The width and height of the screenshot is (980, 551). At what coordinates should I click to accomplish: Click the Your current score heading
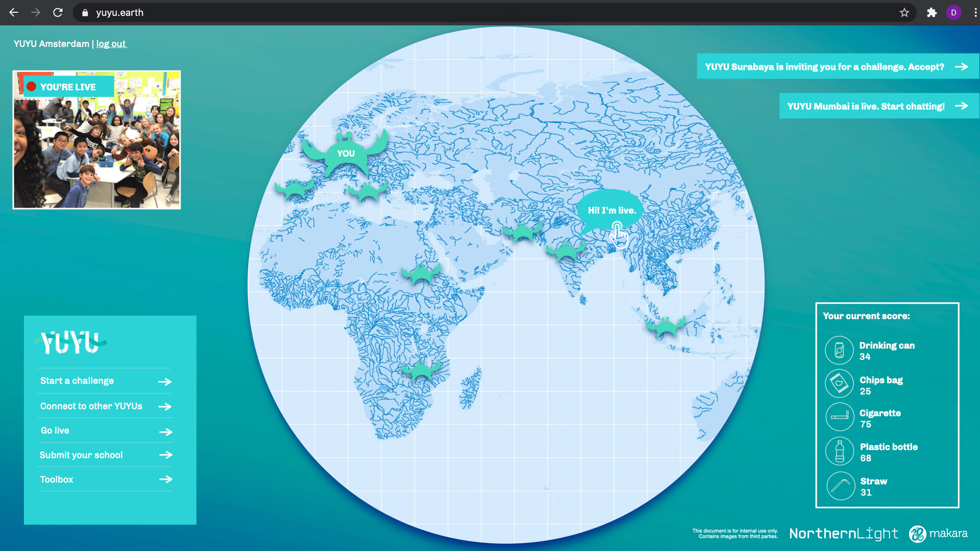[x=866, y=316]
